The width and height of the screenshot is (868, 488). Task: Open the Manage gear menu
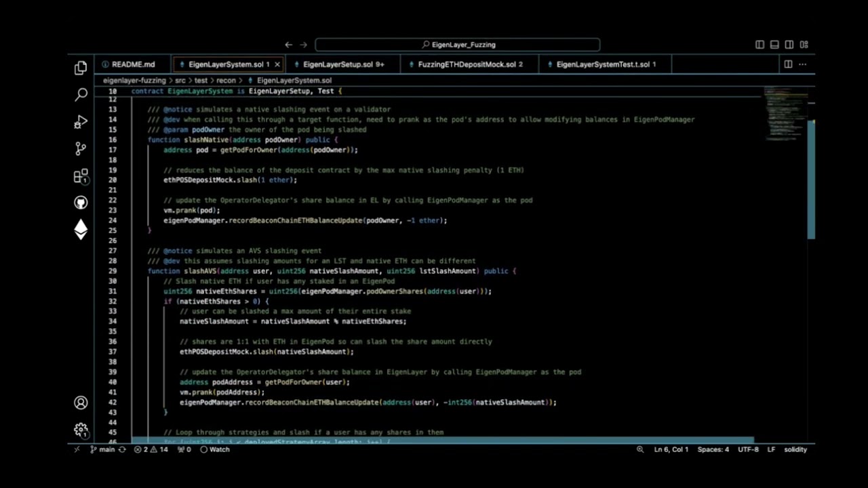click(81, 430)
